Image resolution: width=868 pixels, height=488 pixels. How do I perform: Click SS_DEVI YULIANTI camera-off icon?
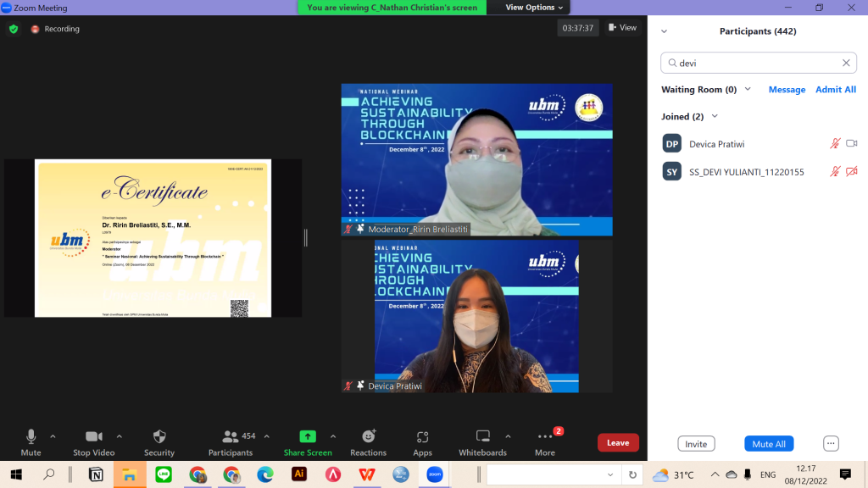[x=851, y=171]
